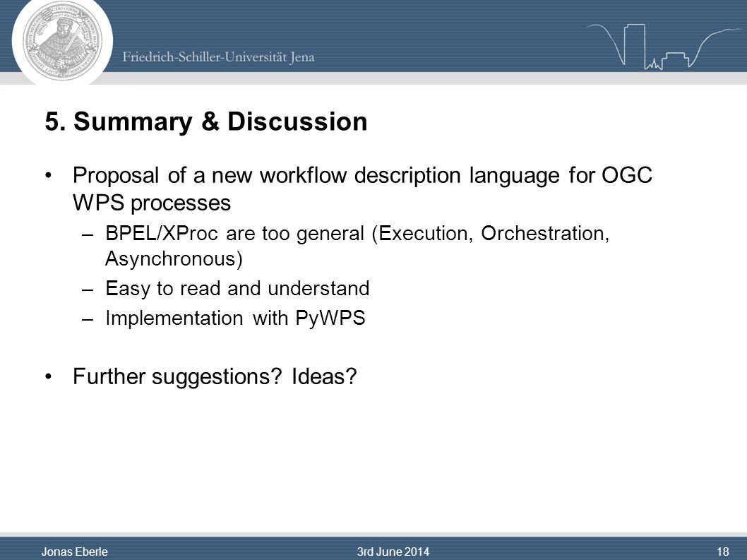Click the 'Proposal of a new workflow' bullet
The image size is (747, 560).
tap(362, 189)
